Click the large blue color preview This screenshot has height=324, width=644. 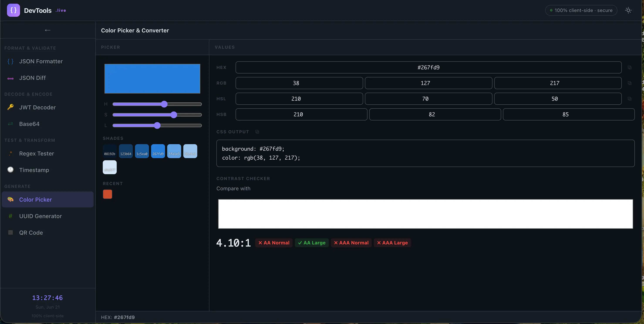(152, 79)
